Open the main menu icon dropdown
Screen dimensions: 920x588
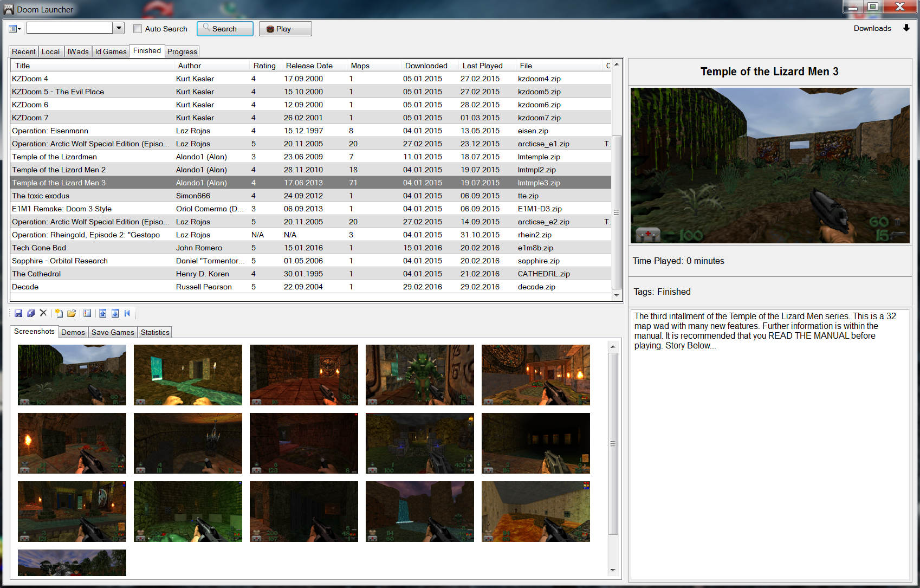pos(15,29)
